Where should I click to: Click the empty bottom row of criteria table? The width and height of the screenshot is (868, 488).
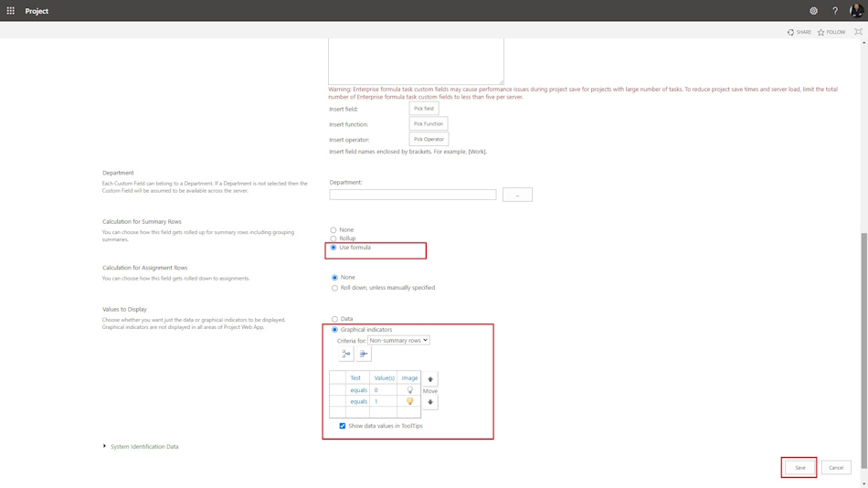(x=375, y=413)
